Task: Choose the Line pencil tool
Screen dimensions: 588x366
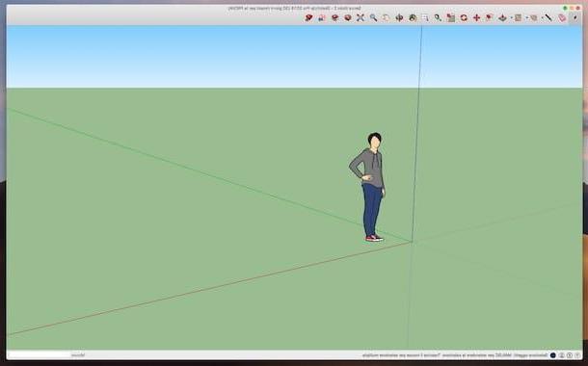Action: point(548,17)
